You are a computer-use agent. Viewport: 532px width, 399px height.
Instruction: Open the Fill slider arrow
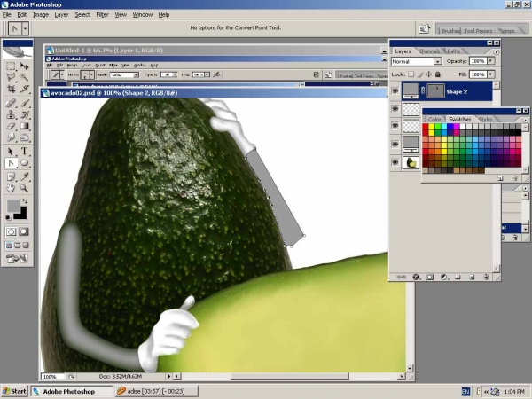[491, 74]
